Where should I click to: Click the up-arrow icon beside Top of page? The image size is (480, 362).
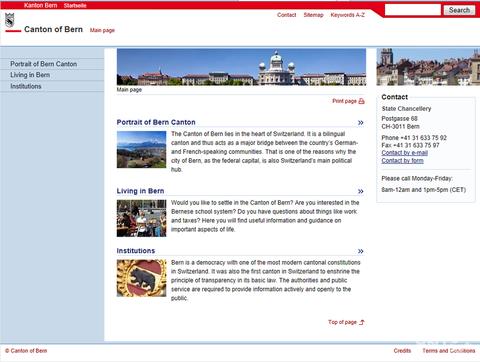pos(362,322)
